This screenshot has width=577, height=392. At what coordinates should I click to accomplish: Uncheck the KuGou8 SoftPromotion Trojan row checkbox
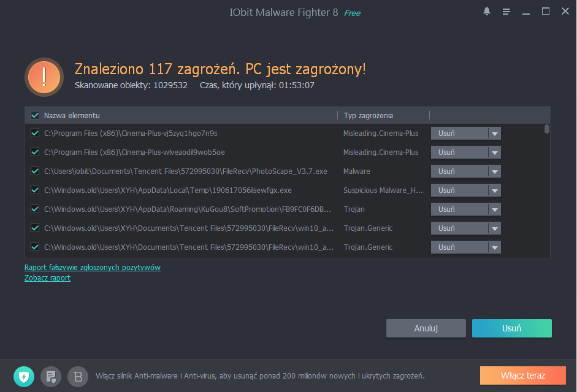[x=35, y=209]
